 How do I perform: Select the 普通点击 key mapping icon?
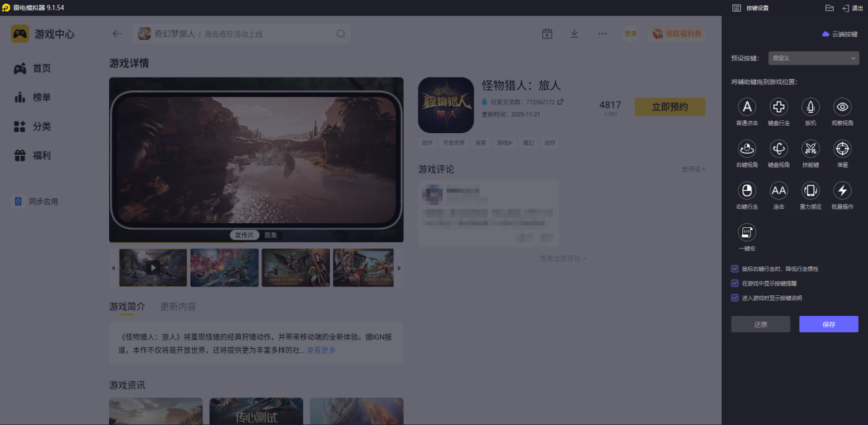coord(747,107)
